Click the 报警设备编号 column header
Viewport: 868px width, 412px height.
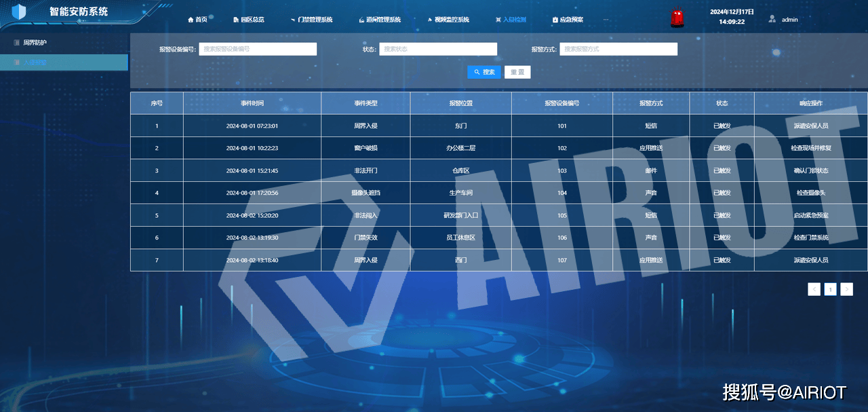pos(562,103)
